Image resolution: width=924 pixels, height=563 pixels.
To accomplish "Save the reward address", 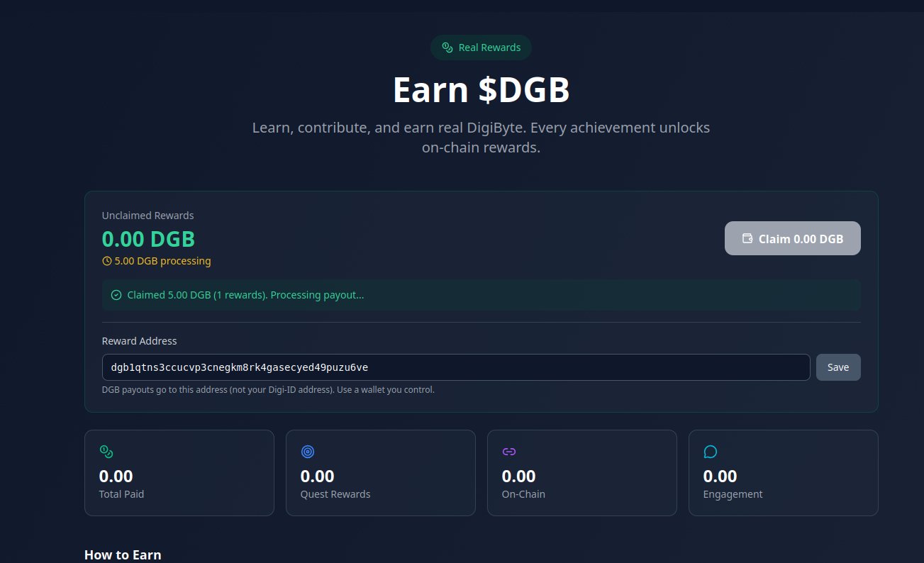I will 838,367.
